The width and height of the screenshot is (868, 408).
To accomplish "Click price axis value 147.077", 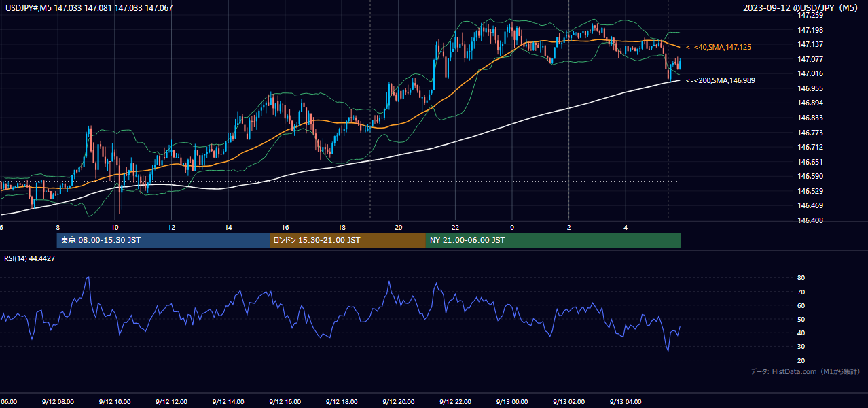I will pyautogui.click(x=810, y=59).
